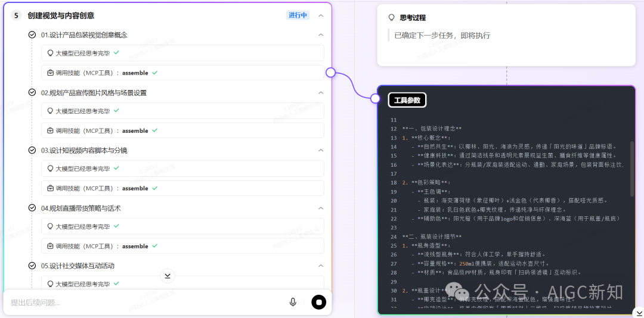Open 大模型已经思考完毕 row under subtask 02

click(x=183, y=111)
